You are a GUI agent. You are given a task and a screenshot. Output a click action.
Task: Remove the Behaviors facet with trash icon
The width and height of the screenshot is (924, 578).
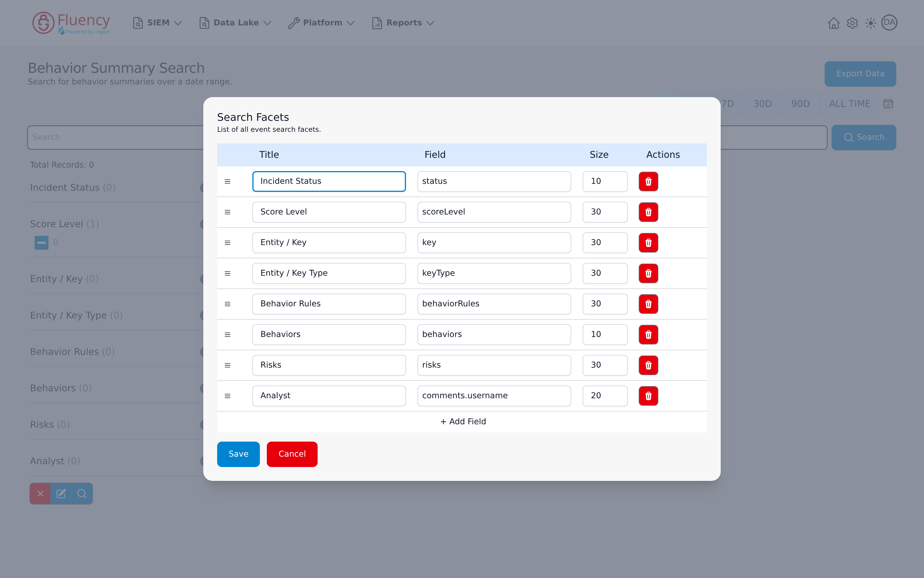(x=648, y=334)
